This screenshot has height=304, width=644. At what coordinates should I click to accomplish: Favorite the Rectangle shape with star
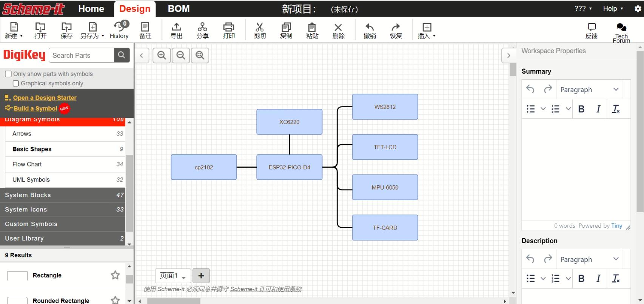[x=115, y=275]
